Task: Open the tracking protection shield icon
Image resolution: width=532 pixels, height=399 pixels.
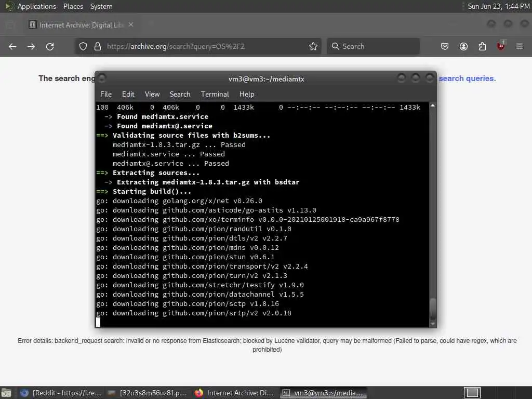Action: point(83,46)
